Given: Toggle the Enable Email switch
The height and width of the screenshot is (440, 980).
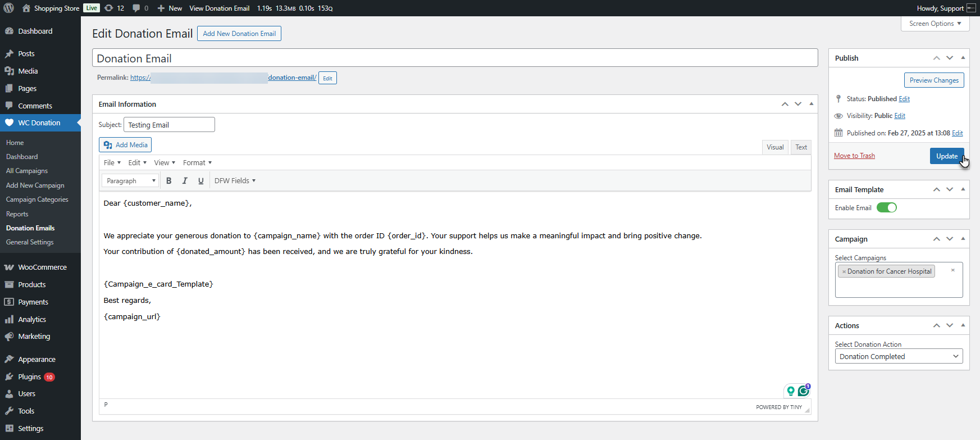Looking at the screenshot, I should (886, 208).
